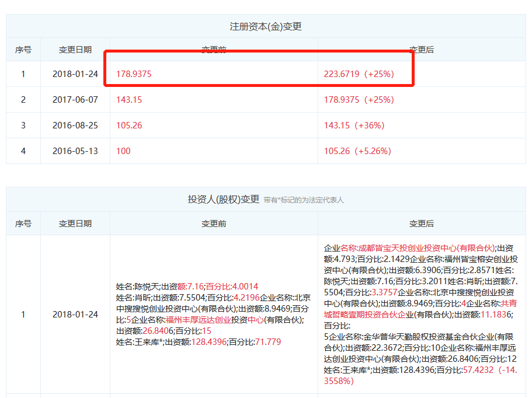Click the 带有*标记的为法定代表人 note

click(304, 200)
